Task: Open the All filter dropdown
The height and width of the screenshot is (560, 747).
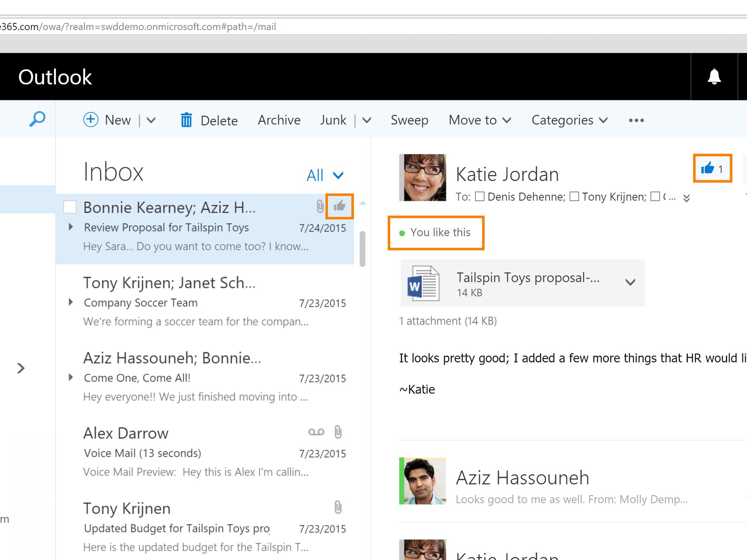Action: click(x=325, y=175)
